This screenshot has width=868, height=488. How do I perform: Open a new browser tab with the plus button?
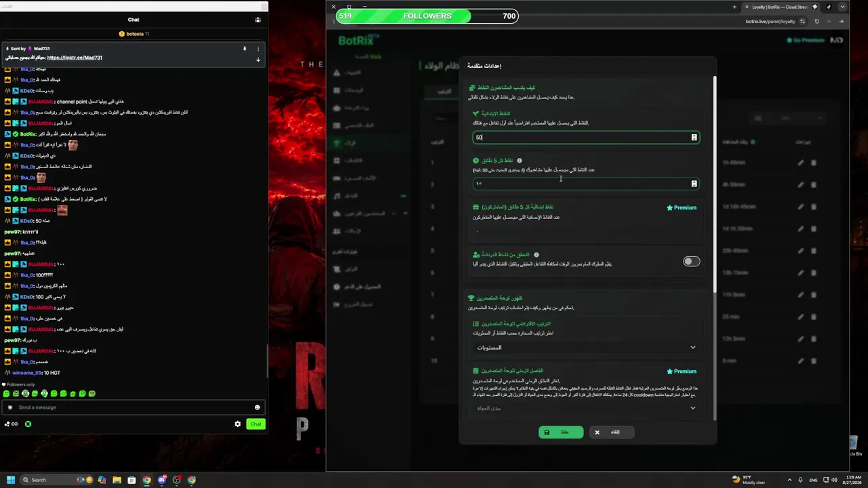coord(734,7)
